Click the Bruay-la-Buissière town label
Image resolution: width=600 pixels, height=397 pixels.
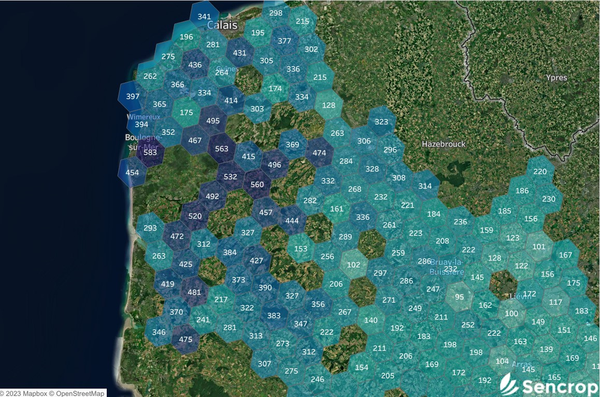tap(446, 267)
